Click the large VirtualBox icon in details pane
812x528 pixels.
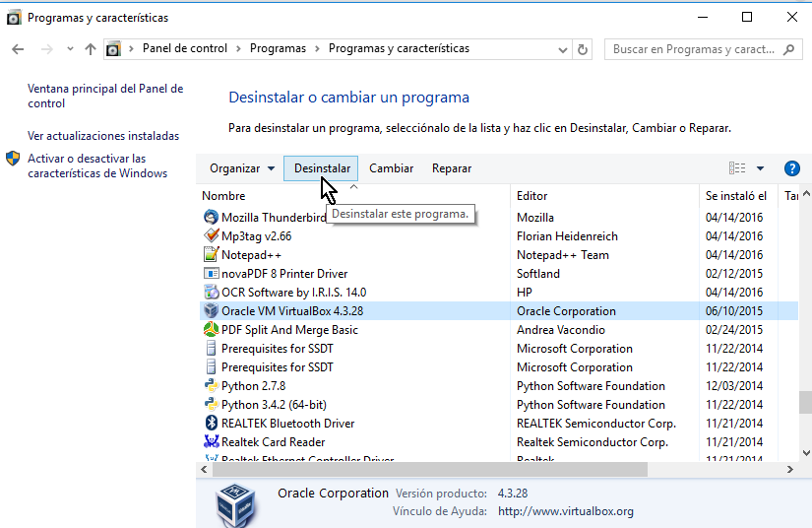[x=235, y=505]
